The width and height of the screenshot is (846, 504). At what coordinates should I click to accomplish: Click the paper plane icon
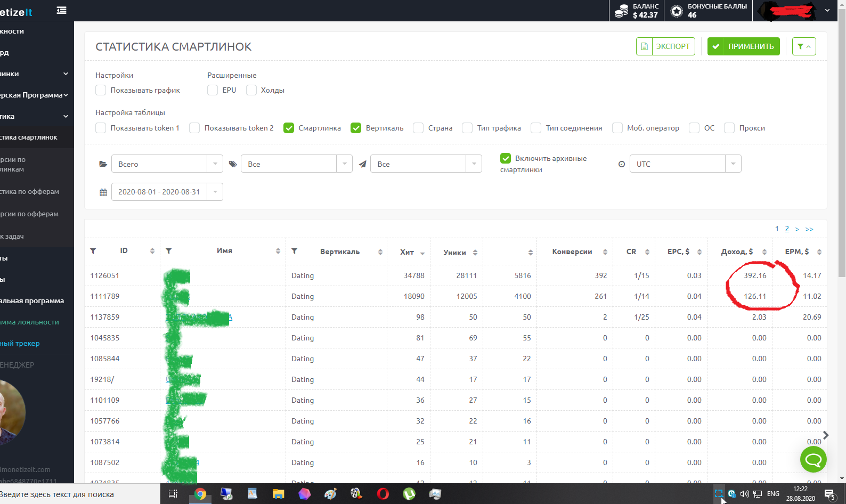(x=362, y=164)
